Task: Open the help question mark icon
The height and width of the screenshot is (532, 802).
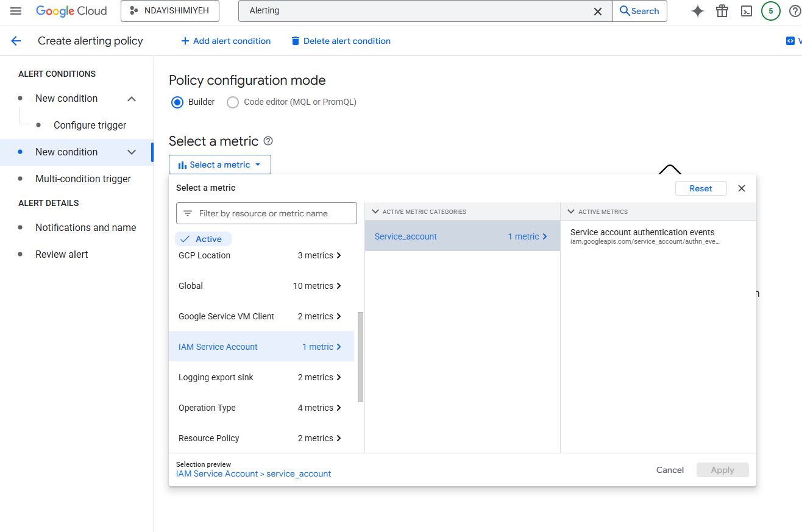Action: point(795,11)
